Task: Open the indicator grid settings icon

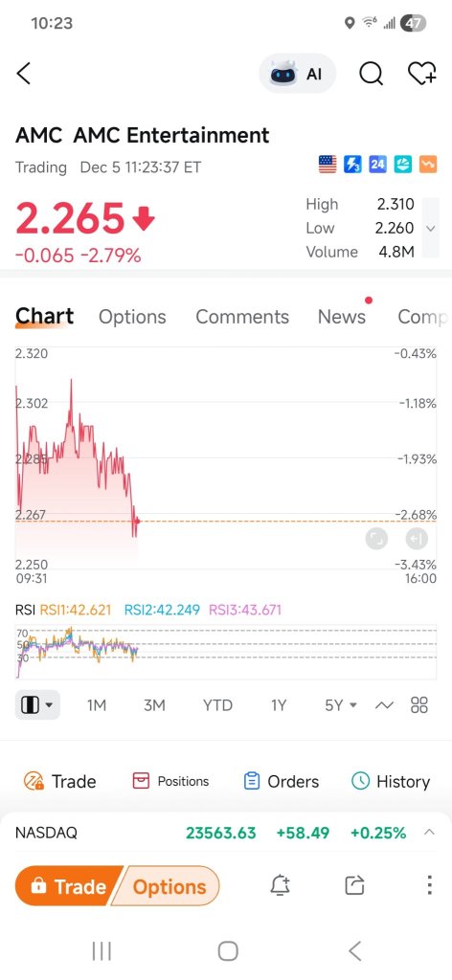Action: (419, 705)
